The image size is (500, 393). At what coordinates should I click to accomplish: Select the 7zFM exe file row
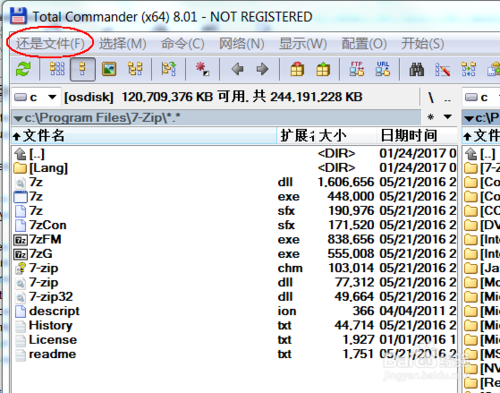pyautogui.click(x=233, y=240)
